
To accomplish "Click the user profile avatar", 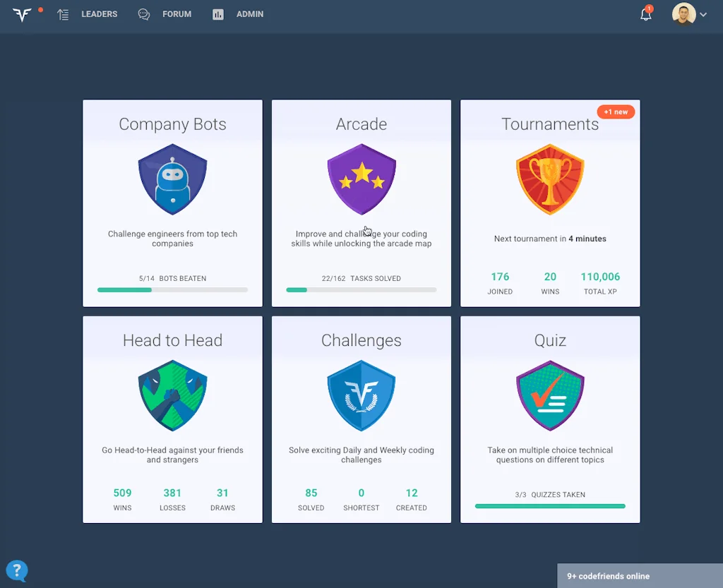I will pyautogui.click(x=683, y=14).
